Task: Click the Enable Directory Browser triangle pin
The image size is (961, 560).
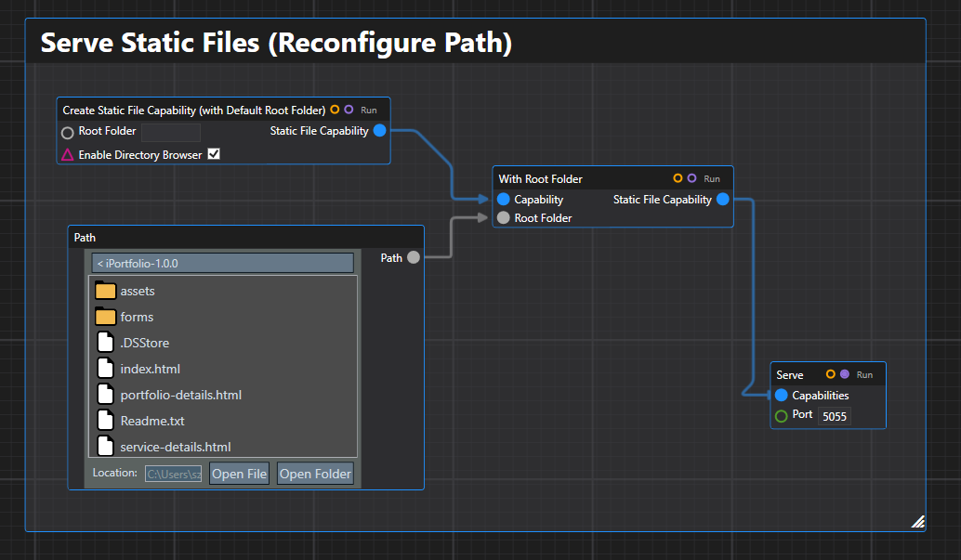Action: coord(68,155)
